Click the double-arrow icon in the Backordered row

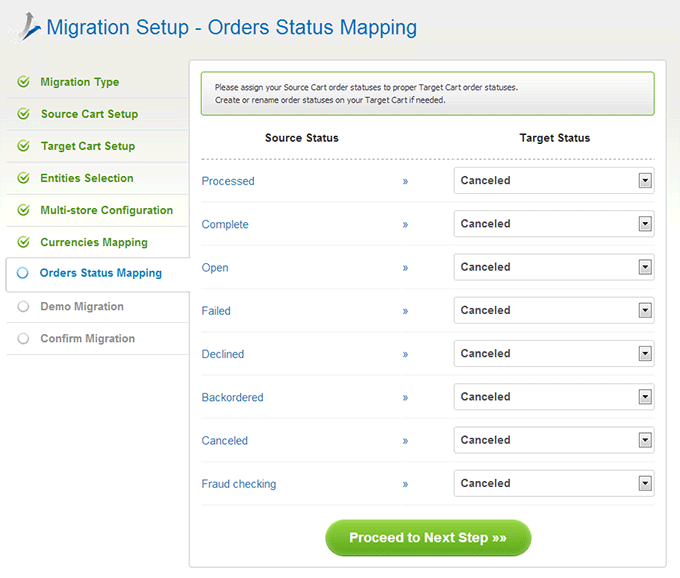[x=405, y=397]
